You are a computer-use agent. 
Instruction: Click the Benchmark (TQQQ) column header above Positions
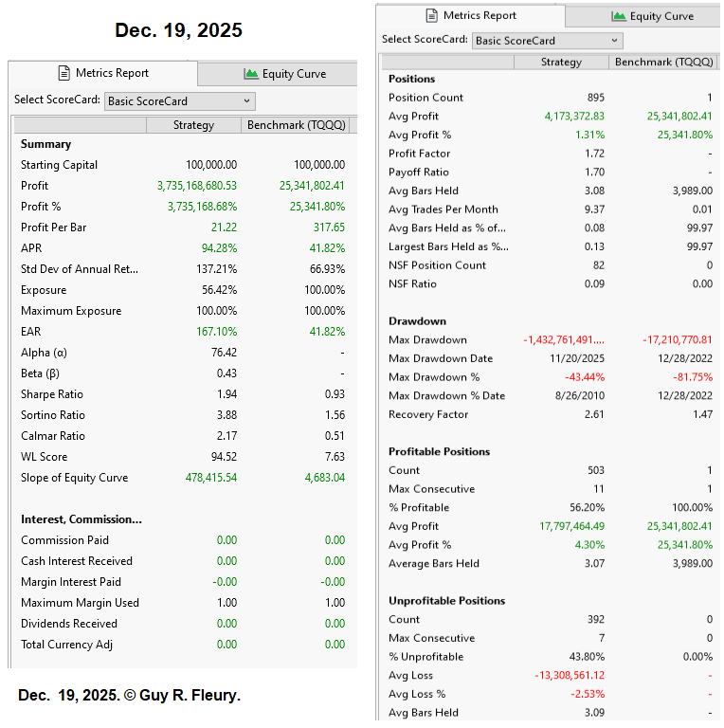coord(663,62)
